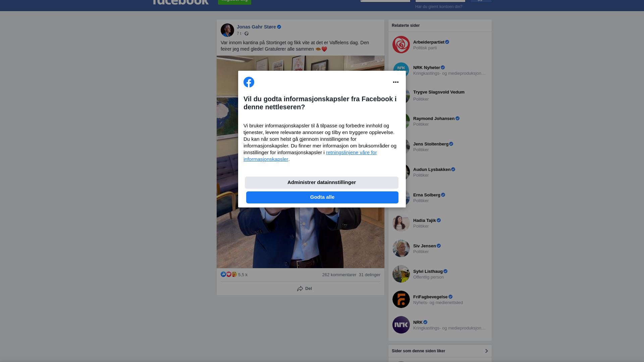The width and height of the screenshot is (644, 362).
Task: Click the facebook wordmark in header
Action: (x=180, y=2)
